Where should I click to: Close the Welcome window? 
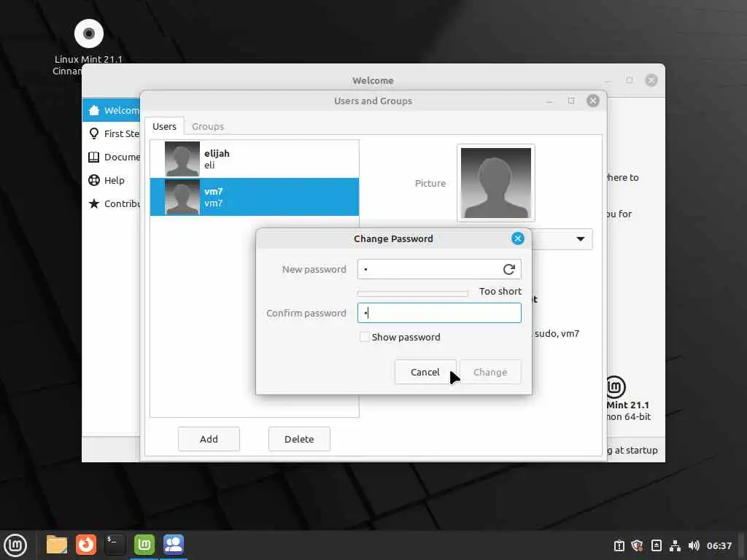coord(651,80)
